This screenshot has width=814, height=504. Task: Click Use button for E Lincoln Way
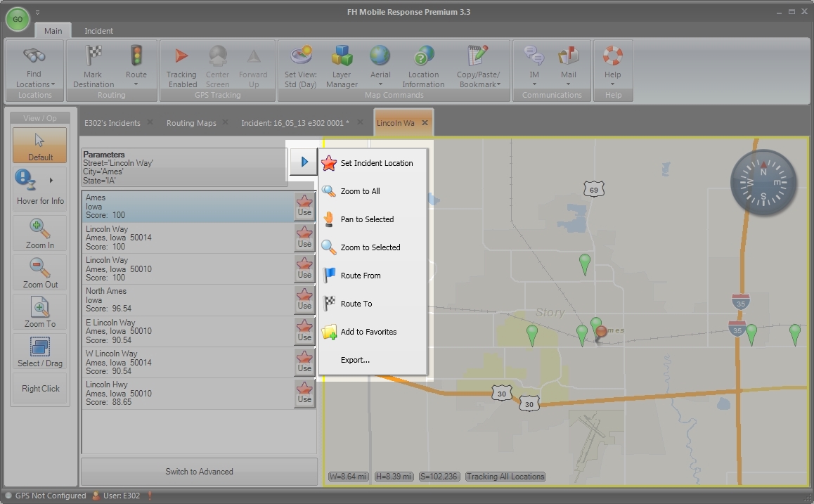(x=304, y=331)
